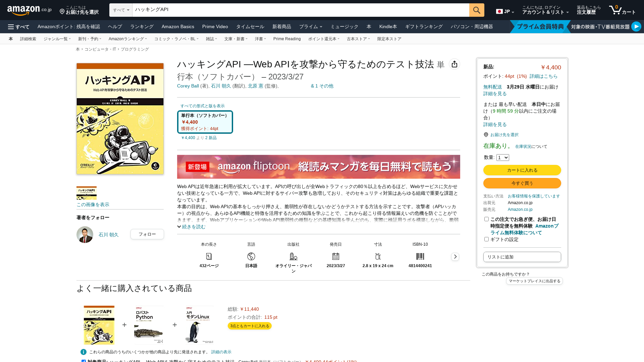Image resolution: width=644 pixels, height=362 pixels.
Task: Click the お届け先を選択 pin icon in buy box
Action: 486,135
